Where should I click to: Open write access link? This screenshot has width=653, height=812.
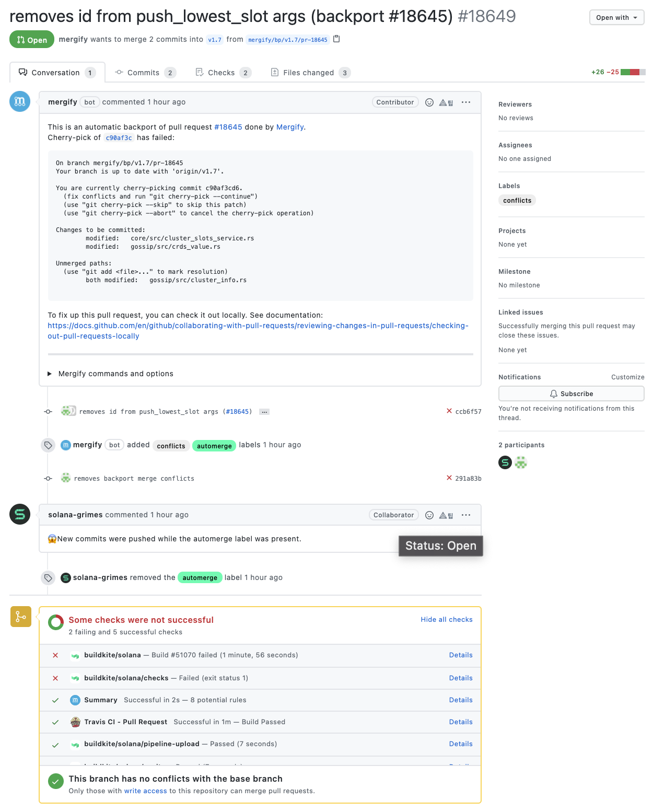point(145,791)
